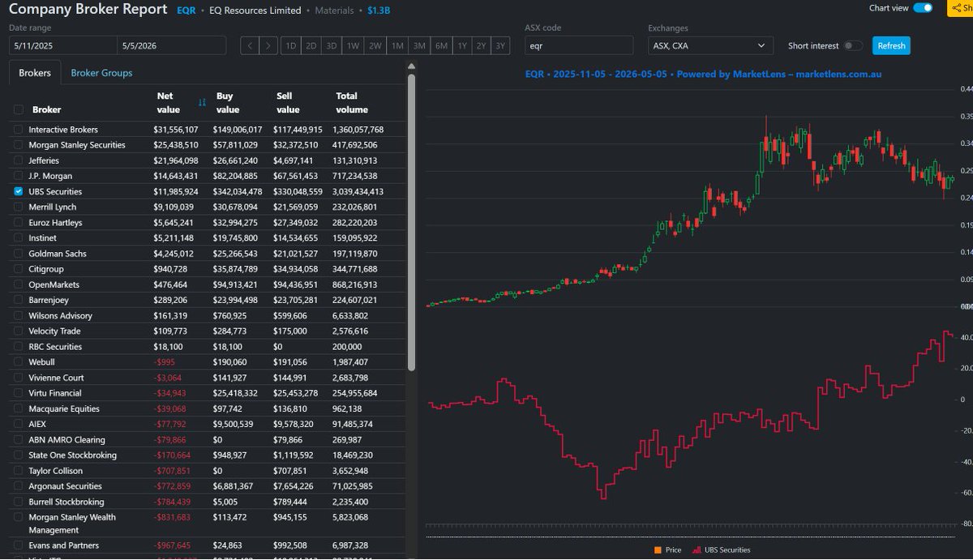
Task: Click the ASX code input field
Action: click(581, 45)
